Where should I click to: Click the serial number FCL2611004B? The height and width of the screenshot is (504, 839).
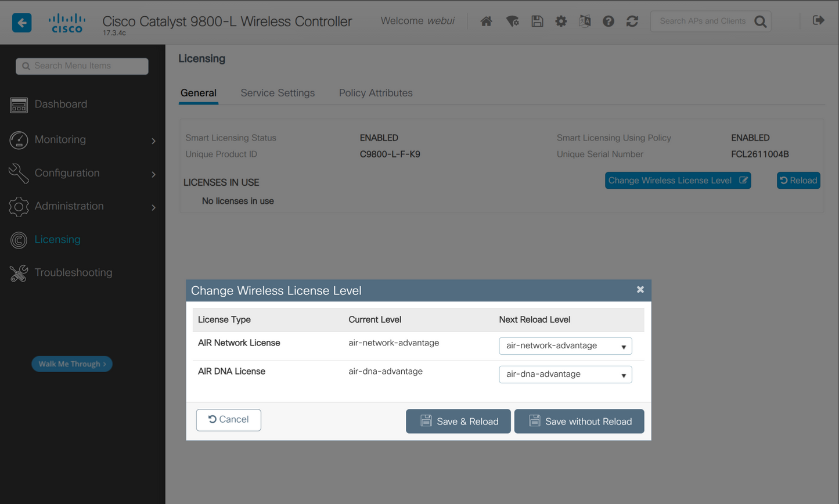coord(760,154)
